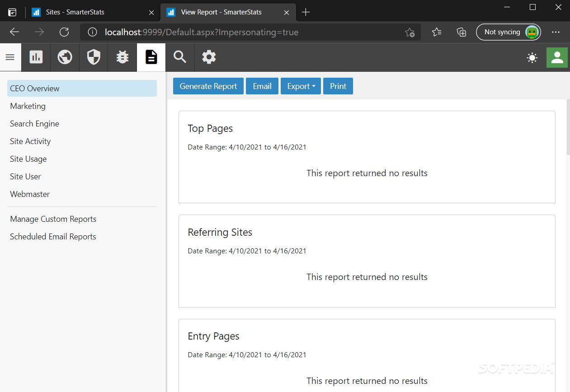The height and width of the screenshot is (392, 570).
Task: Open the browser Favorites list icon
Action: pyautogui.click(x=437, y=32)
